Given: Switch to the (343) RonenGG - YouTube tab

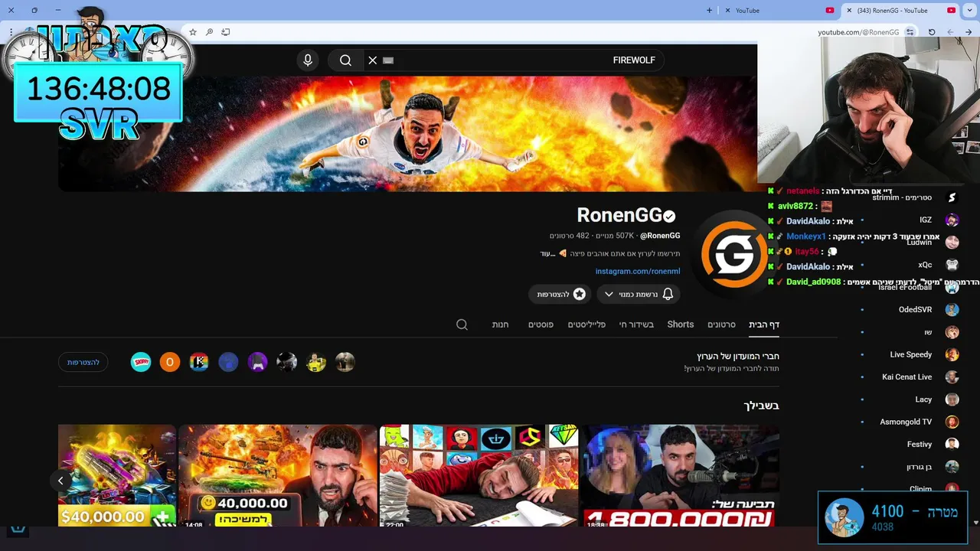Looking at the screenshot, I should 900,11.
